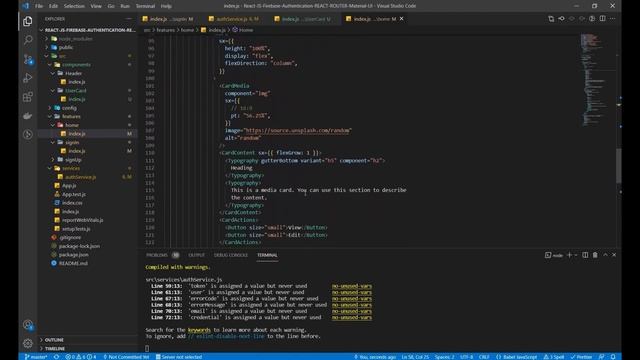The height and width of the screenshot is (360, 640).
Task: Open the File menu
Action: pyautogui.click(x=39, y=6)
